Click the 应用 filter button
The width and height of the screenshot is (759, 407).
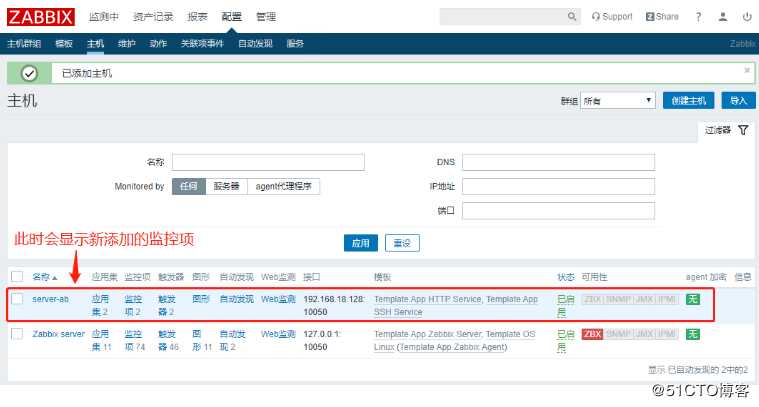361,243
